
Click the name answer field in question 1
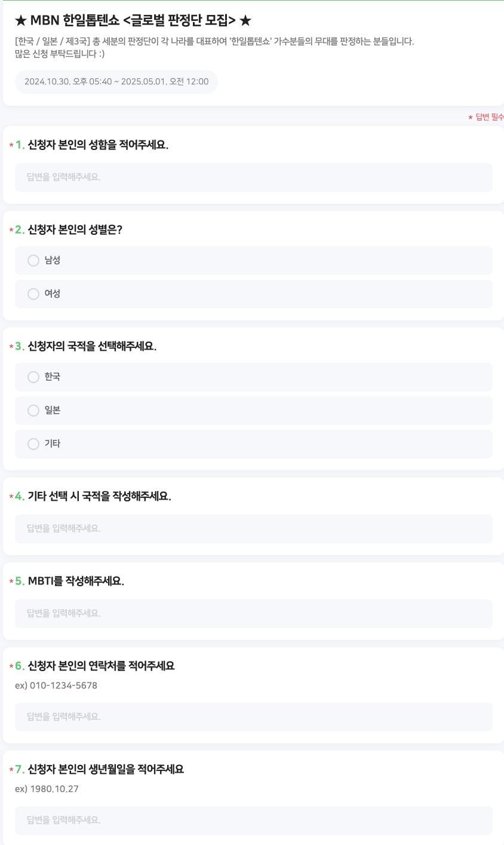(x=253, y=177)
